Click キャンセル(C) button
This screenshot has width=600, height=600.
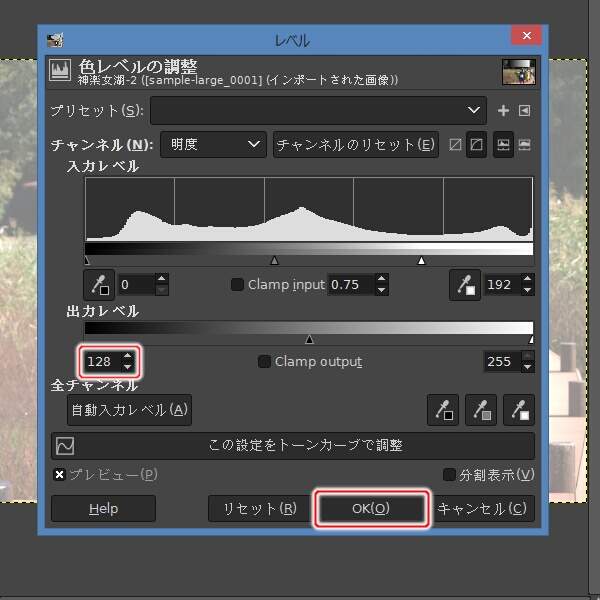point(482,509)
